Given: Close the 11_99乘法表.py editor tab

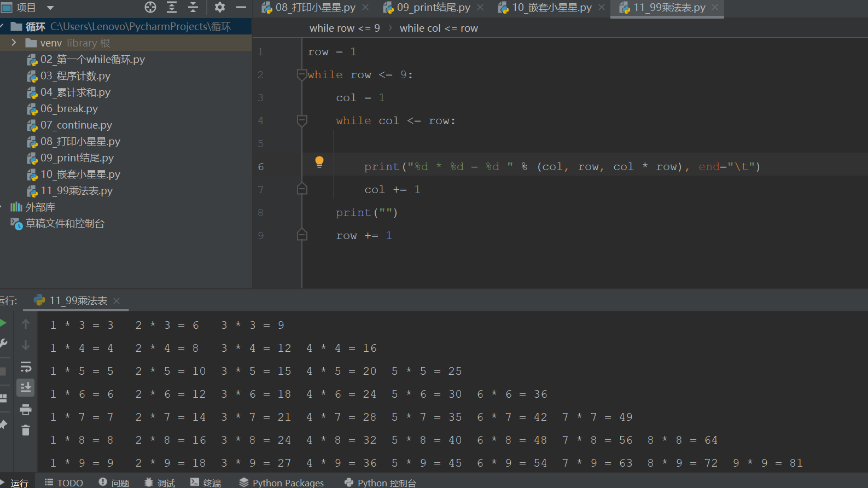Looking at the screenshot, I should [x=715, y=7].
